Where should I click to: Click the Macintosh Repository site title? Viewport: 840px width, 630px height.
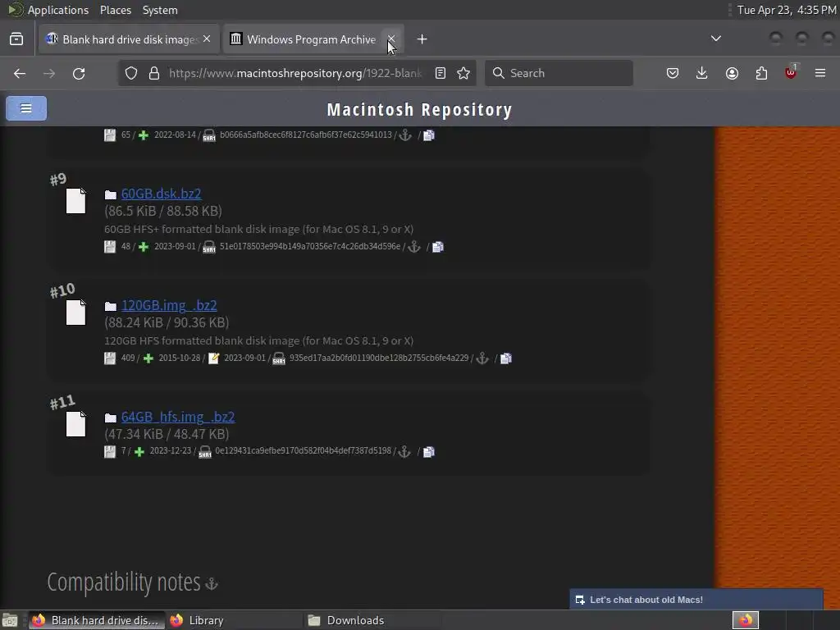point(419,109)
